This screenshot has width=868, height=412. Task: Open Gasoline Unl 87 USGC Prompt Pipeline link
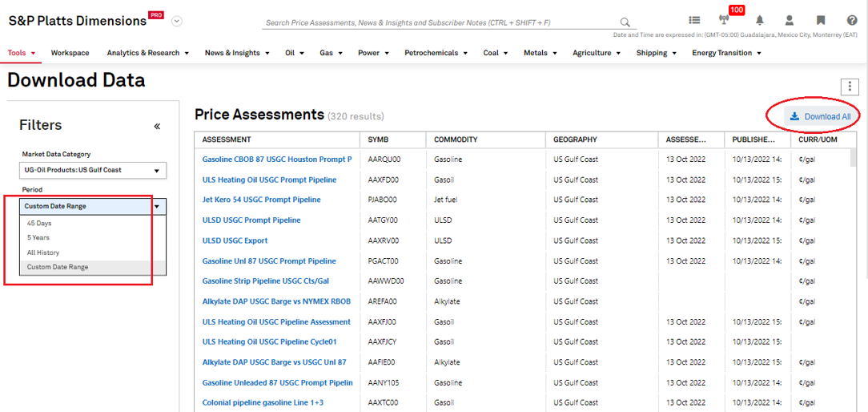[269, 261]
